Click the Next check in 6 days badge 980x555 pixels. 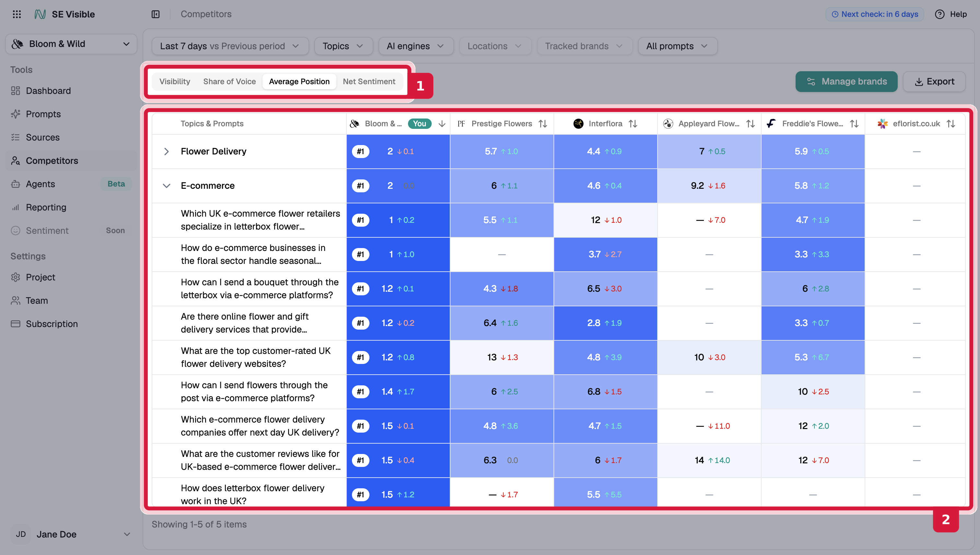pyautogui.click(x=875, y=14)
